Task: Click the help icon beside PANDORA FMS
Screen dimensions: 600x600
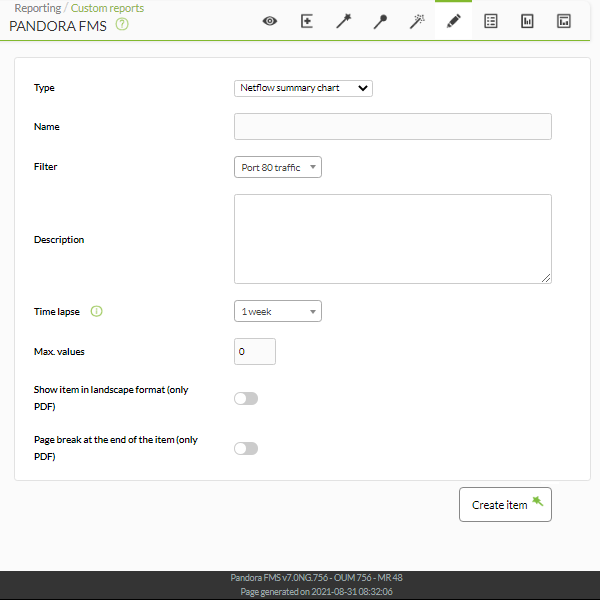Action: click(122, 24)
